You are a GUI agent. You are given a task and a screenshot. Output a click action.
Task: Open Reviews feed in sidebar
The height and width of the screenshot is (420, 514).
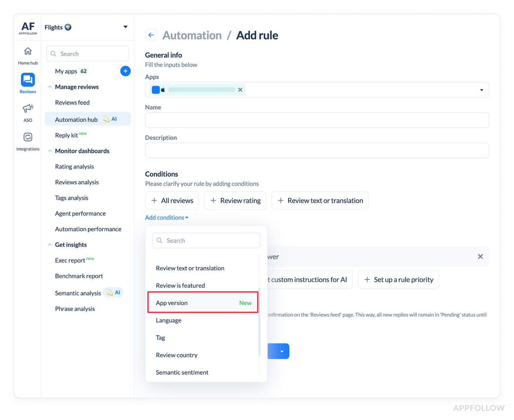pyautogui.click(x=72, y=103)
